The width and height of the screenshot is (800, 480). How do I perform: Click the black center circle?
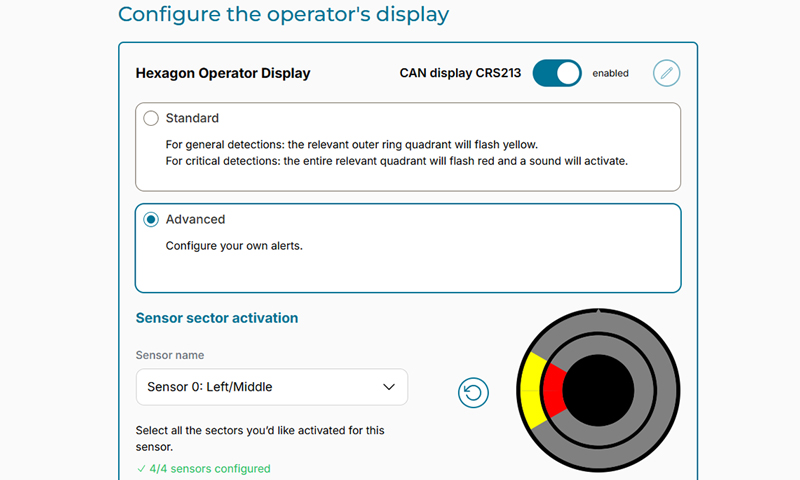click(598, 390)
